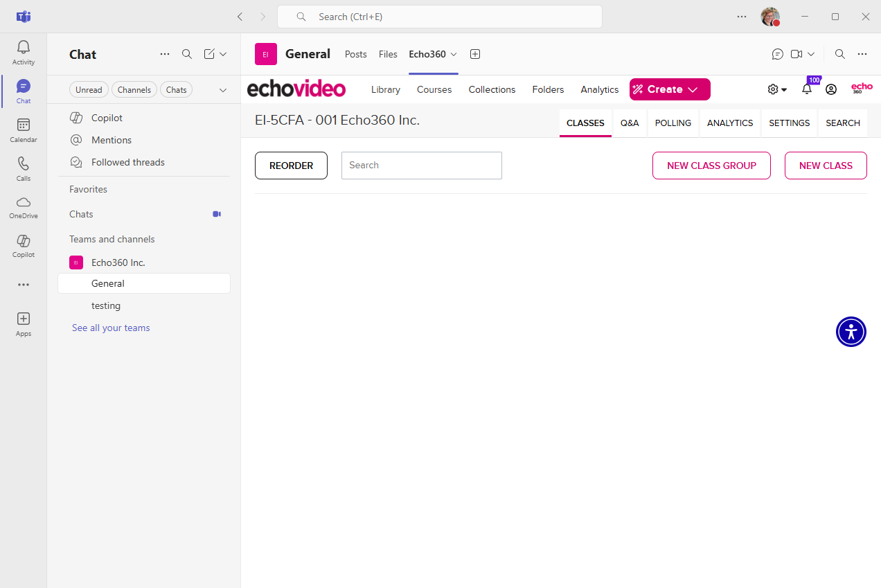The width and height of the screenshot is (881, 588).
Task: Open the profile picture menu
Action: tap(770, 17)
